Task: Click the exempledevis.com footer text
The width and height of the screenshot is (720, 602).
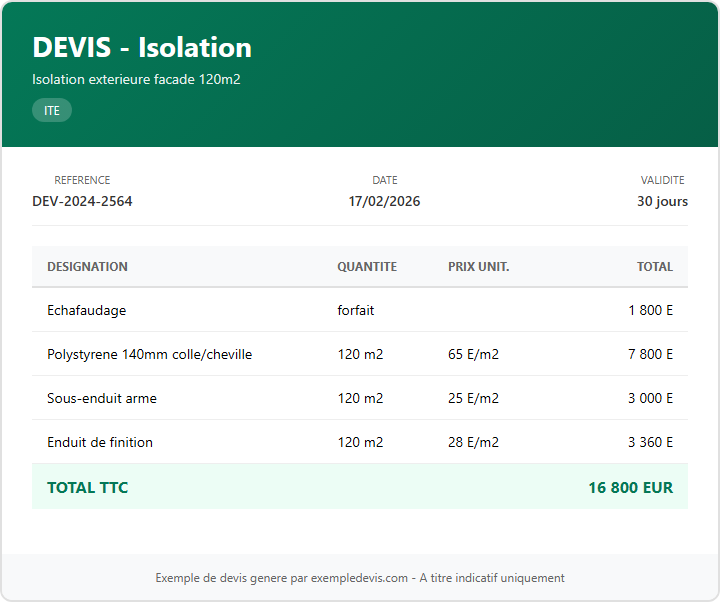Action: click(360, 578)
